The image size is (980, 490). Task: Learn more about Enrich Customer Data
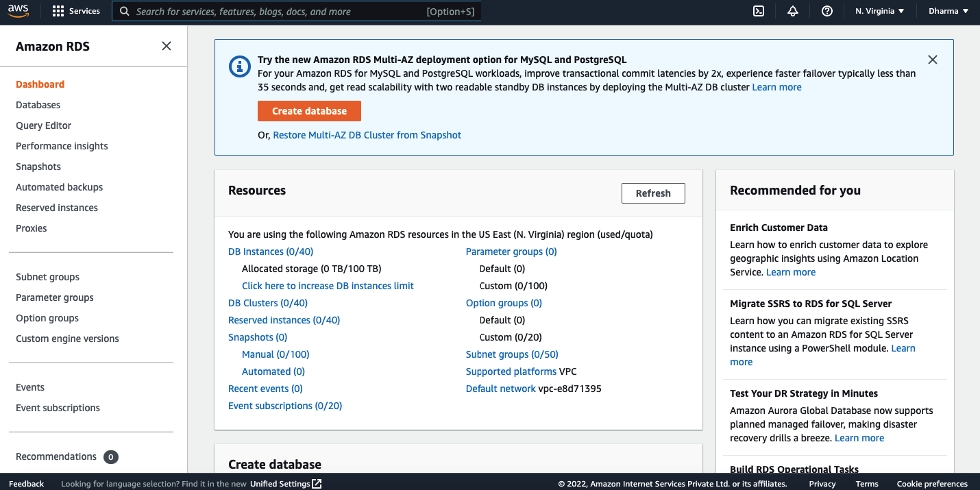click(791, 272)
